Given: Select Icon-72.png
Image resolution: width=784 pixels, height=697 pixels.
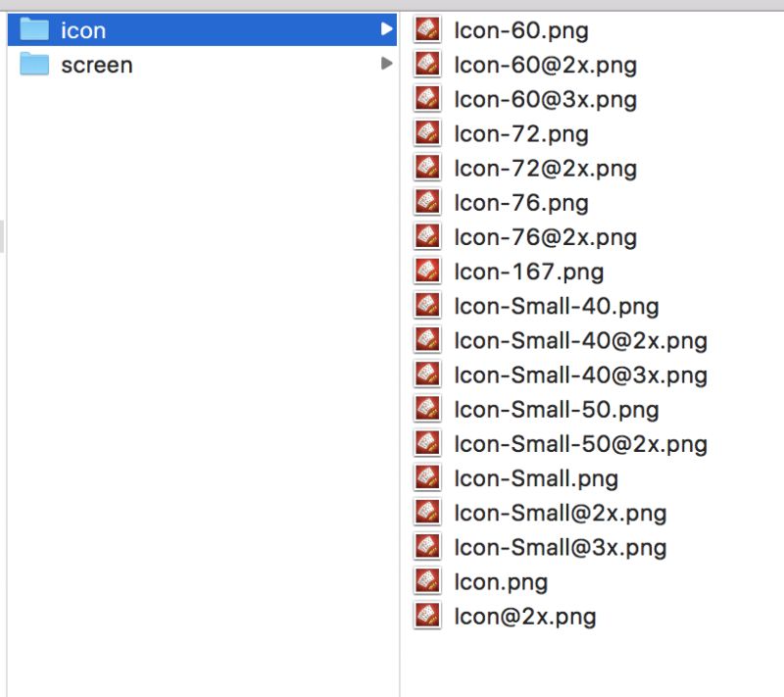Looking at the screenshot, I should coord(519,133).
